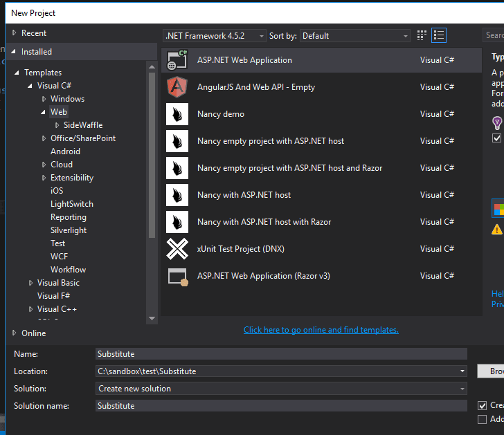This screenshot has width=504, height=435.
Task: Click the Nancy with ASP.NET host with Razor icon
Action: (177, 222)
